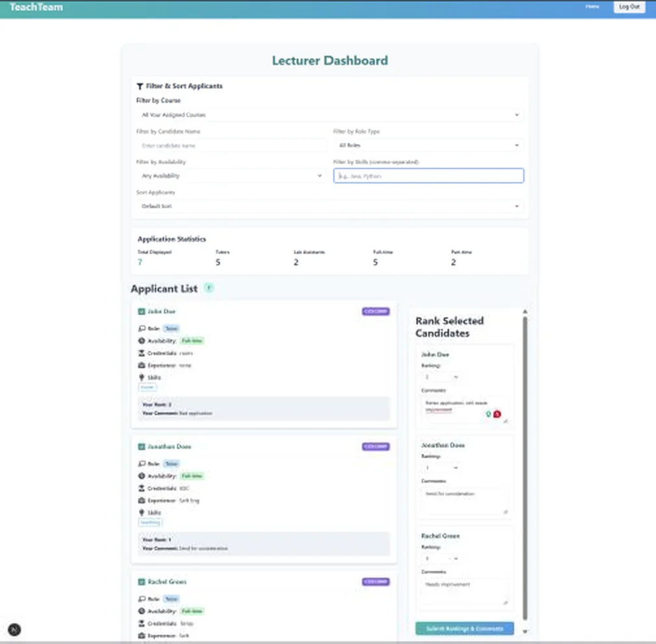Open the Home link in navigation bar

(592, 7)
